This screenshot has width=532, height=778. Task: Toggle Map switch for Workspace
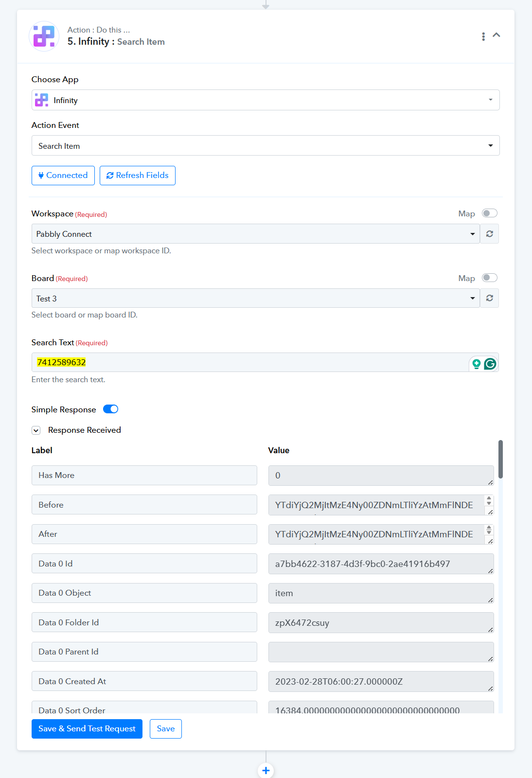(x=490, y=213)
